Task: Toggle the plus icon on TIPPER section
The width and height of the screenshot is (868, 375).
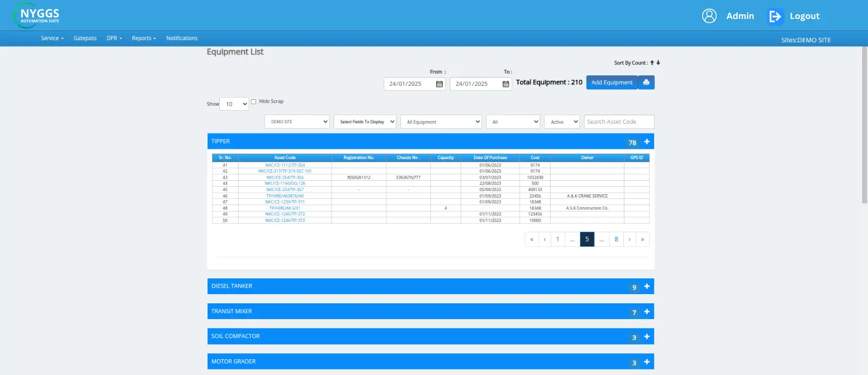Action: pyautogui.click(x=647, y=142)
